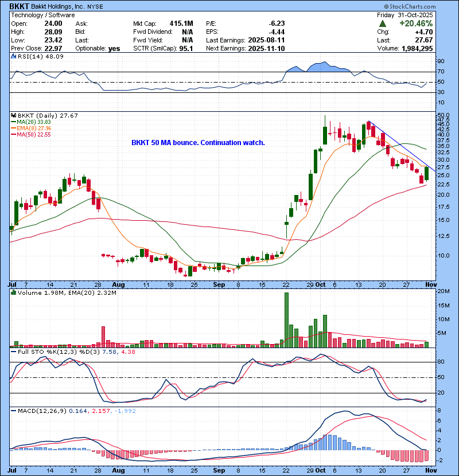Click the +20.46% percent change value
The width and height of the screenshot is (459, 476).
(416, 24)
